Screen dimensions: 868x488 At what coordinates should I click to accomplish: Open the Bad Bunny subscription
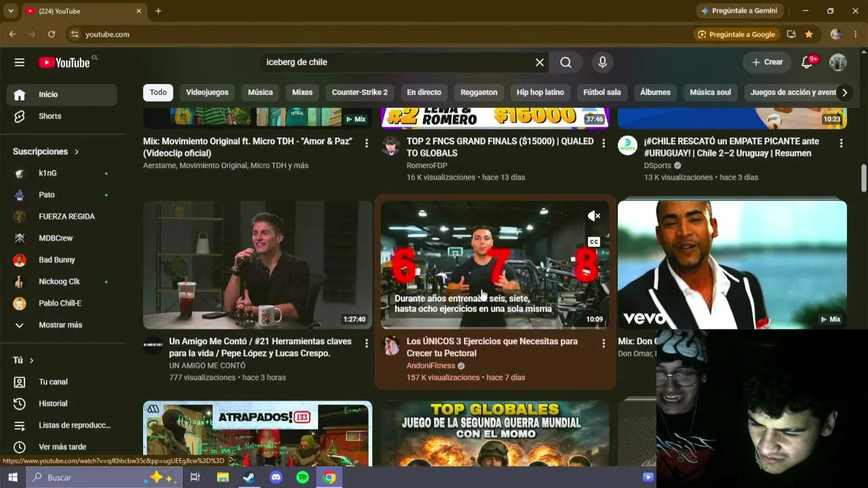click(x=62, y=260)
